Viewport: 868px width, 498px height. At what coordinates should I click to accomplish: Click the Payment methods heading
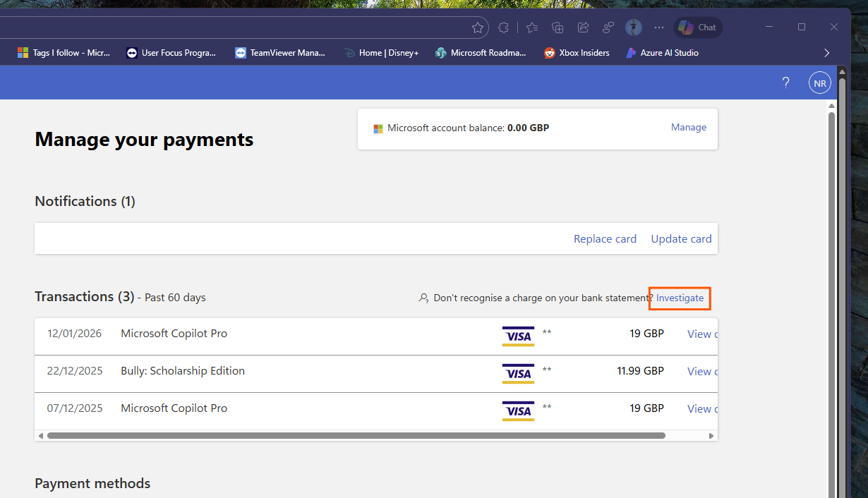pos(92,483)
